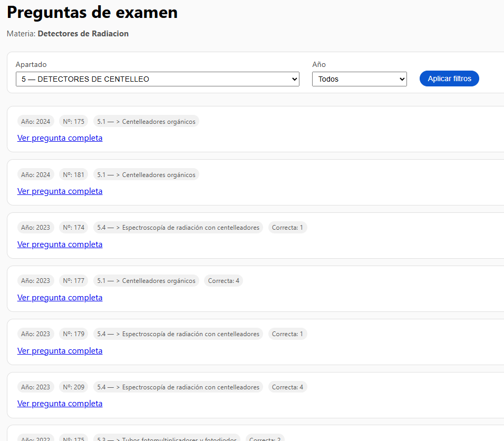504x441 pixels.
Task: Click the Nº: 179 tag chip
Action: 73,334
